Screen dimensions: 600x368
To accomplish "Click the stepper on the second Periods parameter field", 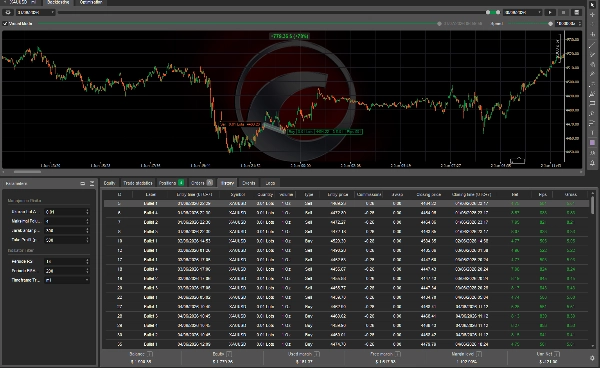I will [87, 271].
